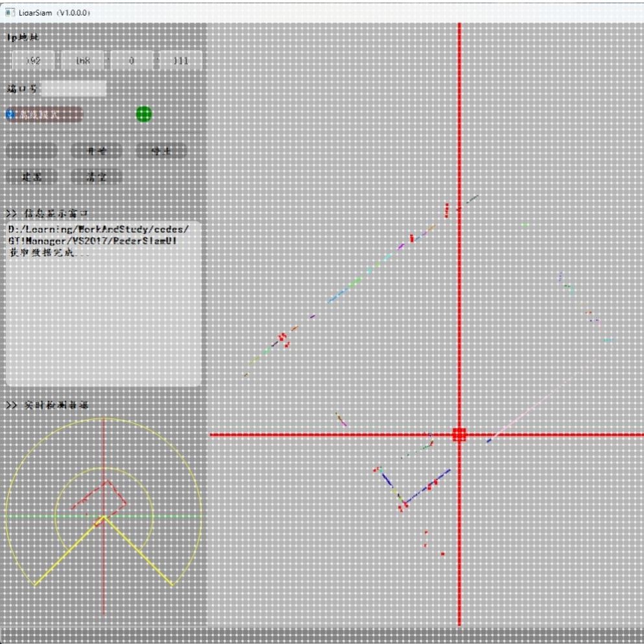This screenshot has width=644, height=644.
Task: Click the red origin square in map view
Action: point(459,435)
